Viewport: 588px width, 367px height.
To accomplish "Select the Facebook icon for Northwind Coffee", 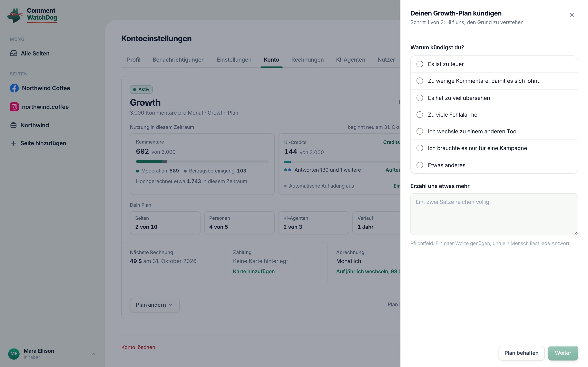I will point(14,88).
